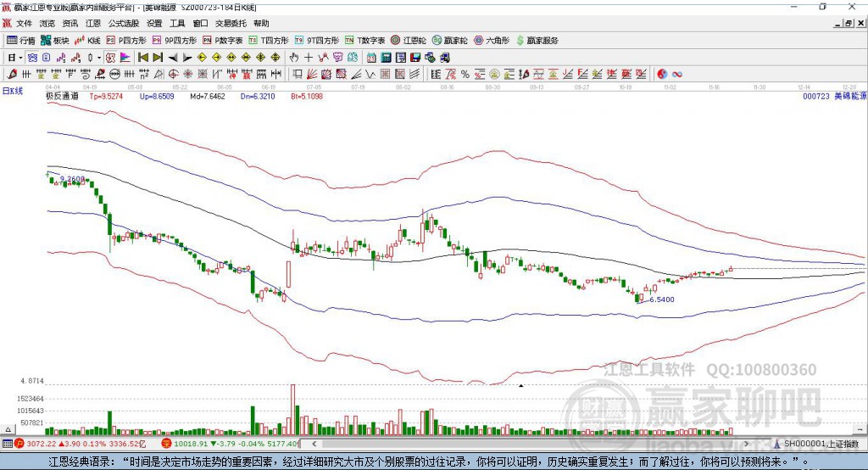868x470 pixels.
Task: Open the 六角形 hexagon tool
Action: pyautogui.click(x=492, y=41)
